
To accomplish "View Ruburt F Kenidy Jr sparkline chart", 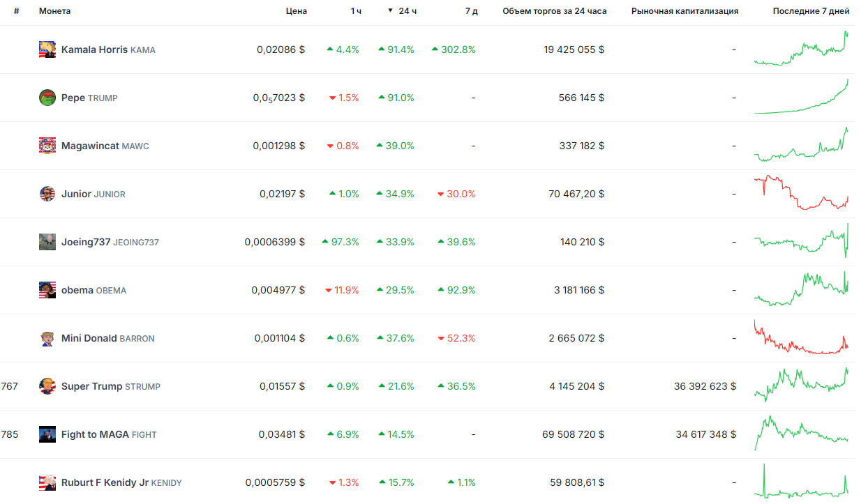I will point(802,481).
